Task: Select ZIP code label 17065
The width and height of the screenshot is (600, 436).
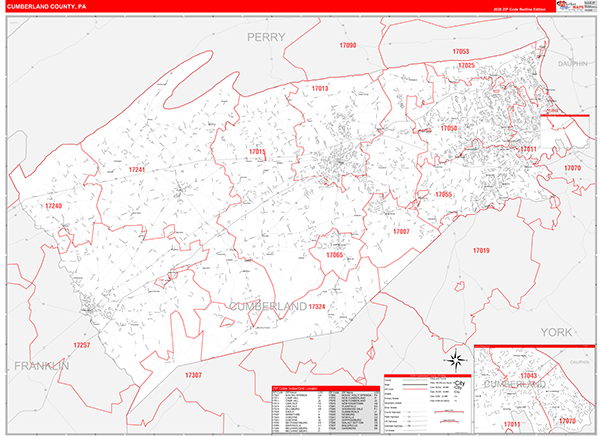Action: [334, 255]
